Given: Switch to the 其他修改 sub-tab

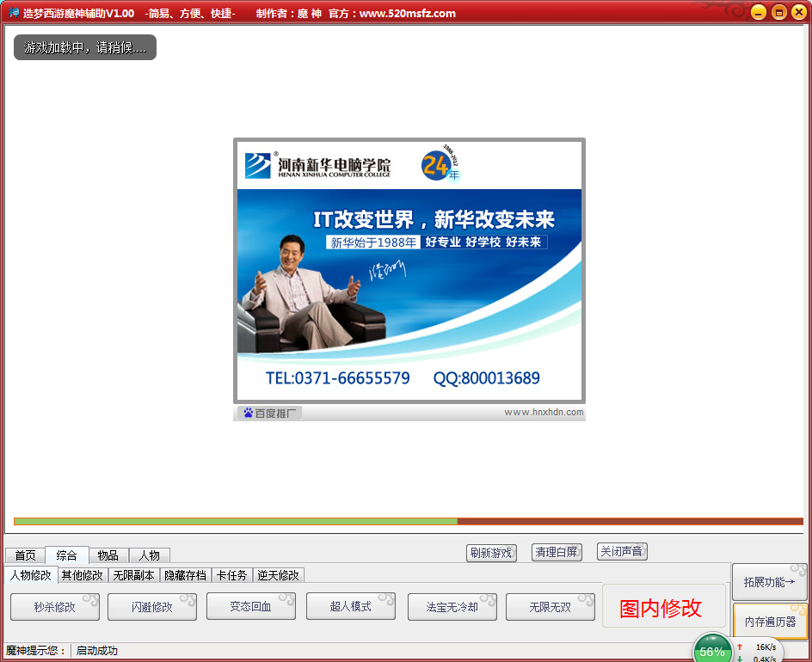Looking at the screenshot, I should [x=83, y=575].
